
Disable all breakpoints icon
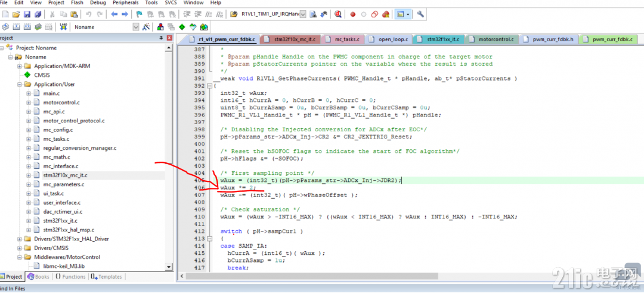pos(374,14)
